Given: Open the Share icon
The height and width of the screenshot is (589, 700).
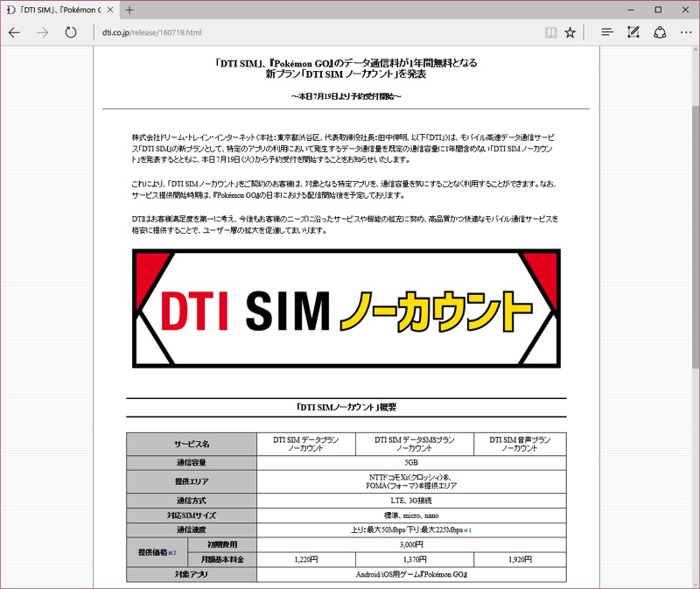Looking at the screenshot, I should pyautogui.click(x=660, y=32).
